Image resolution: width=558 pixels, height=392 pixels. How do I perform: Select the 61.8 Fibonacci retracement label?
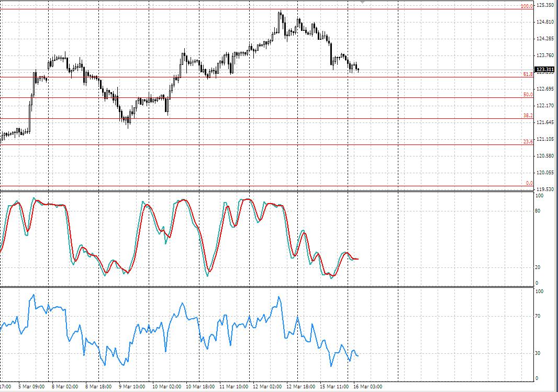click(x=528, y=74)
